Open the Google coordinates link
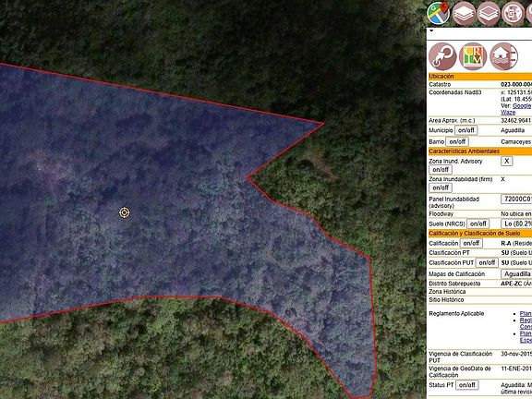The width and height of the screenshot is (532, 399). pyautogui.click(x=522, y=106)
